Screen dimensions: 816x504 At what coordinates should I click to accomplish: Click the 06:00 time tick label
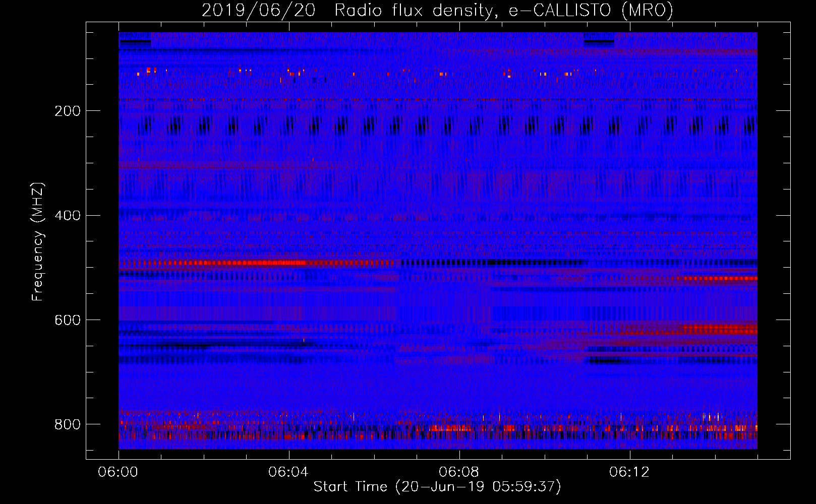[x=118, y=472]
